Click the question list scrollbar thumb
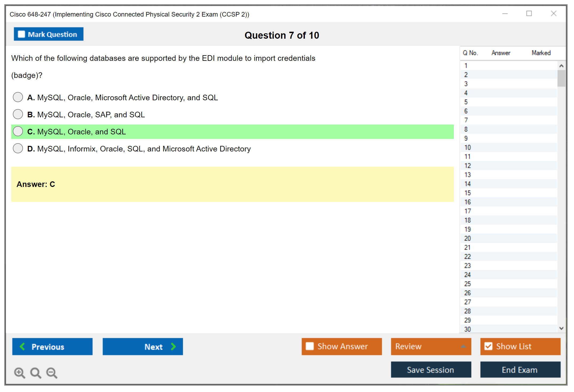 click(x=561, y=78)
